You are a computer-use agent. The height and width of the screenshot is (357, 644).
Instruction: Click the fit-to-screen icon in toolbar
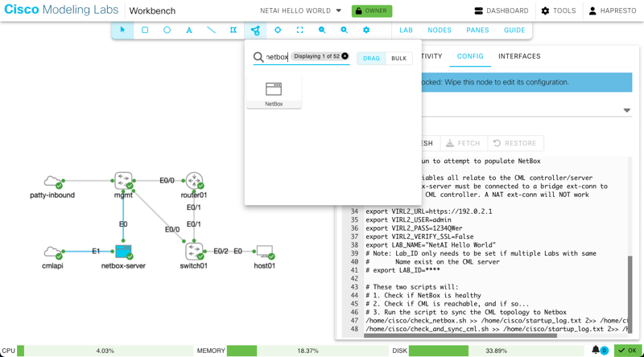(299, 30)
